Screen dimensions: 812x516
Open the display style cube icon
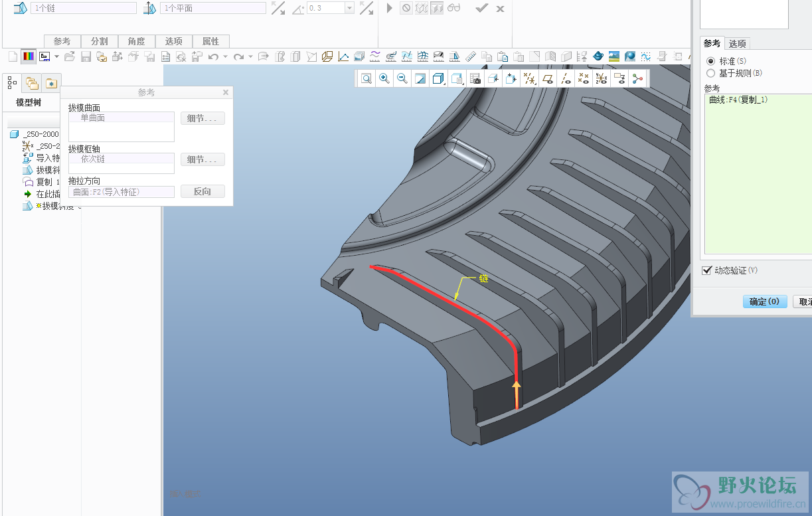pos(438,79)
